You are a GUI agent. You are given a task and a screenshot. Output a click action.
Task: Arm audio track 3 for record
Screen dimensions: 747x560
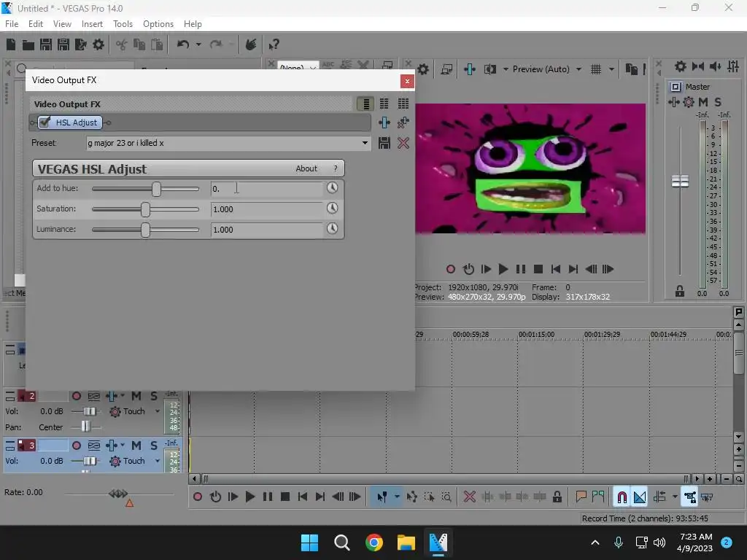pos(76,446)
